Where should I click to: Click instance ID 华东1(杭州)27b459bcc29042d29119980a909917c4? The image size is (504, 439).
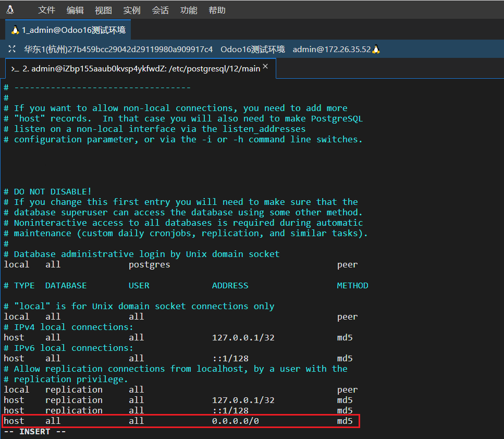pos(118,49)
